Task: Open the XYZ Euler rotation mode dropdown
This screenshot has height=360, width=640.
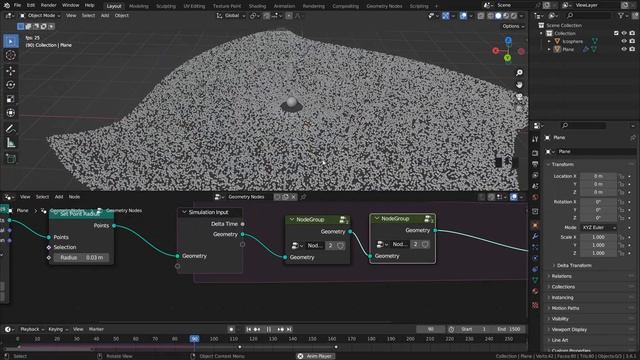Action: click(x=598, y=227)
